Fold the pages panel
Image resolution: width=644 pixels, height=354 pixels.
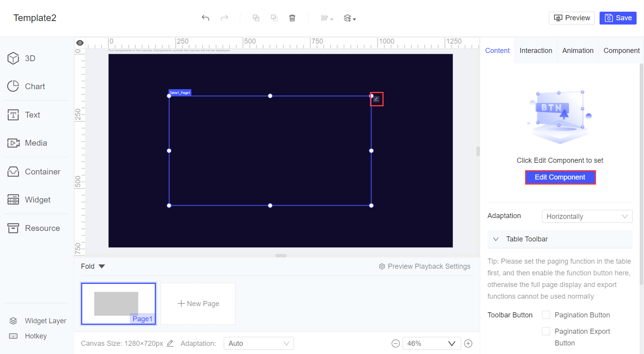click(x=93, y=266)
